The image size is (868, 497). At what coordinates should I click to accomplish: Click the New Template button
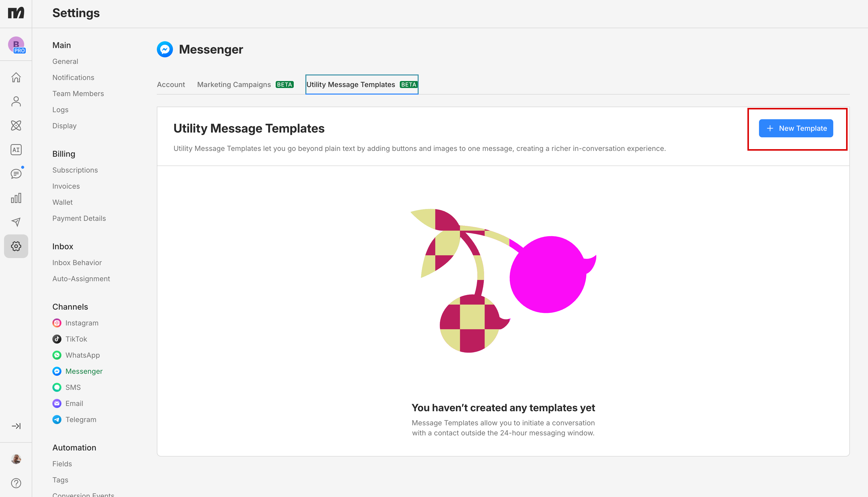tap(796, 128)
